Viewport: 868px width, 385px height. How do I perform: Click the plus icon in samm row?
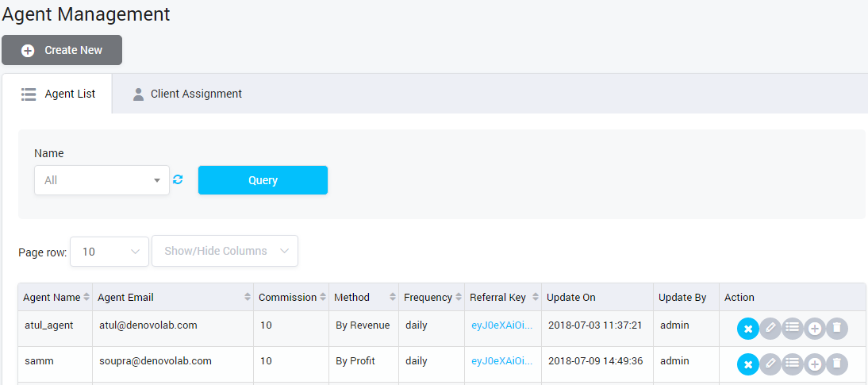click(x=814, y=364)
